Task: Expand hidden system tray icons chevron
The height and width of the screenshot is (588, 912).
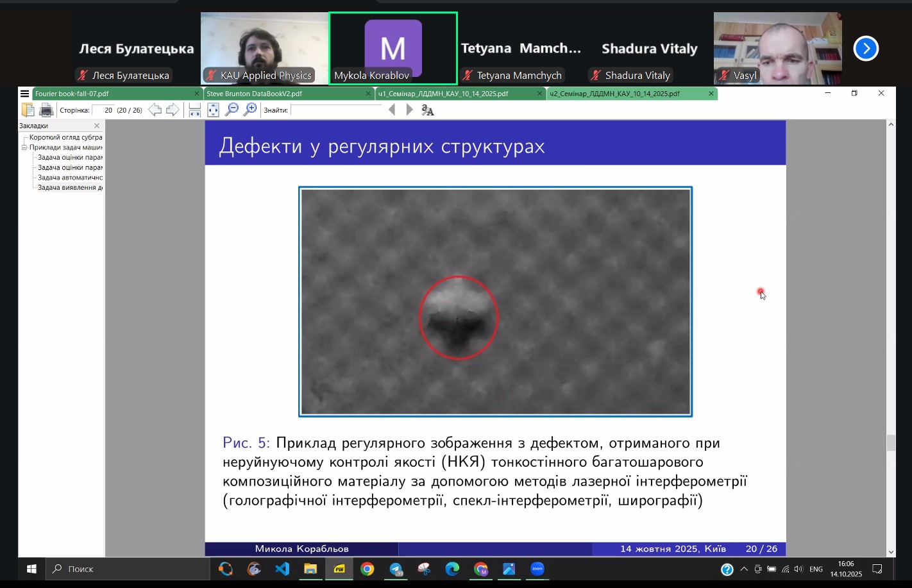Action: click(744, 569)
